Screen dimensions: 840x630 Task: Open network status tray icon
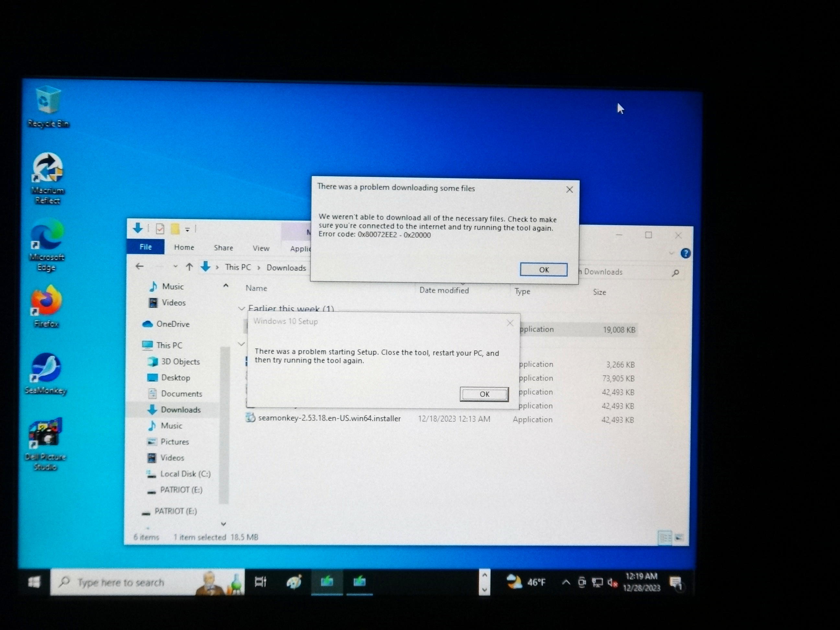click(x=597, y=583)
